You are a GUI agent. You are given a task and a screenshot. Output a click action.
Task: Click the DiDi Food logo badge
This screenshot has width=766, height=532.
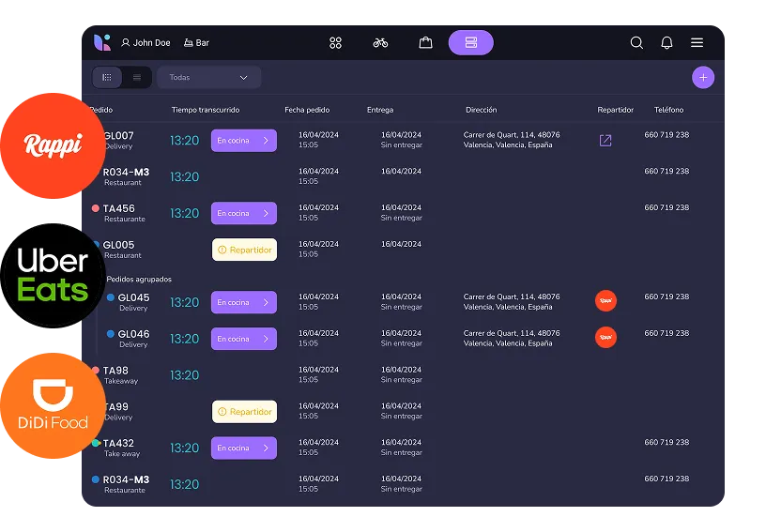pos(53,405)
